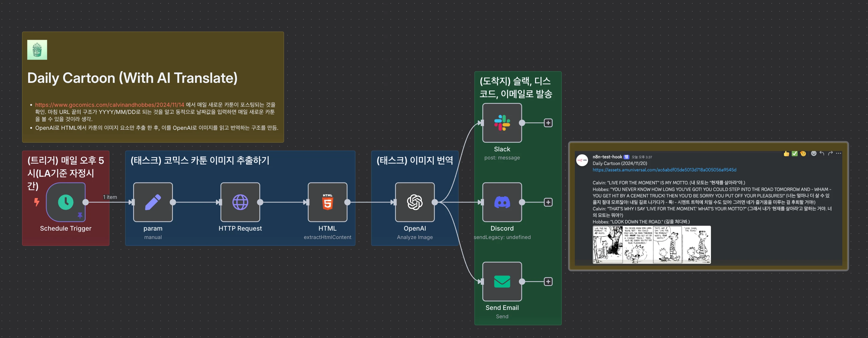Click the green check mark reaction
The width and height of the screenshot is (868, 338).
pyautogui.click(x=794, y=154)
